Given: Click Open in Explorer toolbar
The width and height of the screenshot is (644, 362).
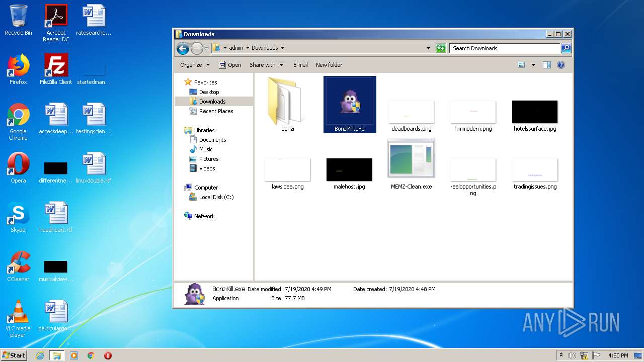Looking at the screenshot, I should (230, 65).
